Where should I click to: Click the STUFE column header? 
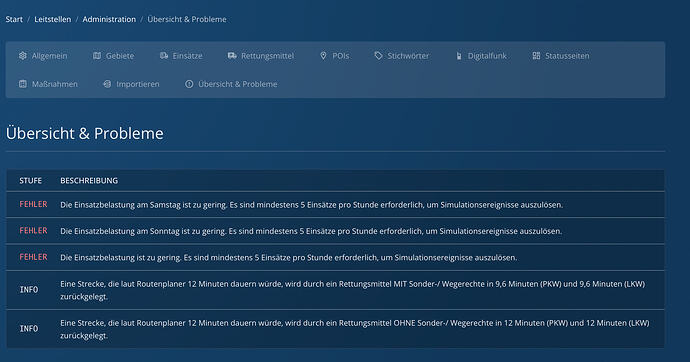30,181
